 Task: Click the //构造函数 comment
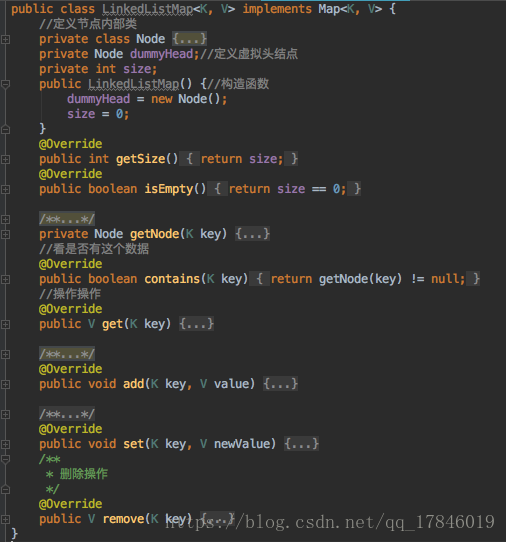[238, 84]
